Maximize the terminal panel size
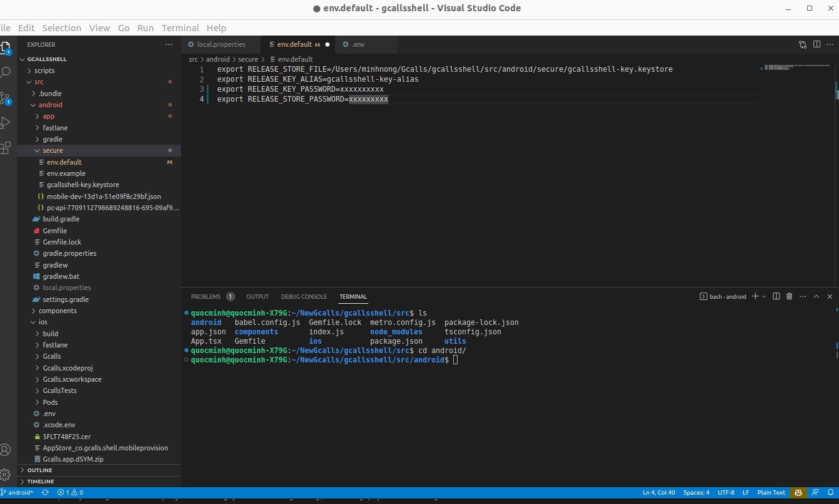Image resolution: width=839 pixels, height=504 pixels. point(817,297)
